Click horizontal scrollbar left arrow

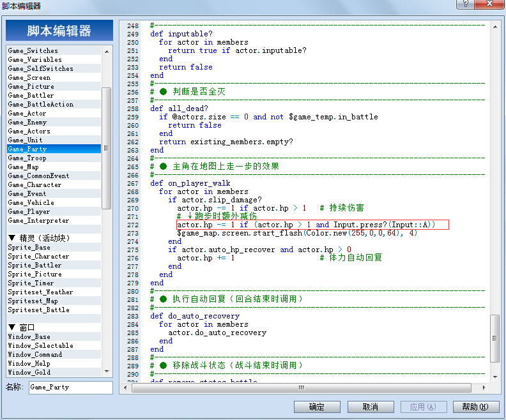[125, 388]
